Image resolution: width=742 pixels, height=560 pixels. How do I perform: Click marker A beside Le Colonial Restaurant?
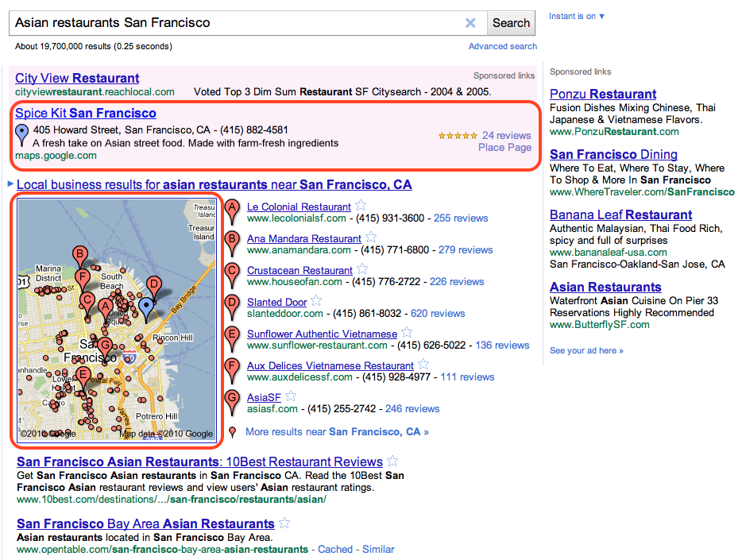point(232,212)
